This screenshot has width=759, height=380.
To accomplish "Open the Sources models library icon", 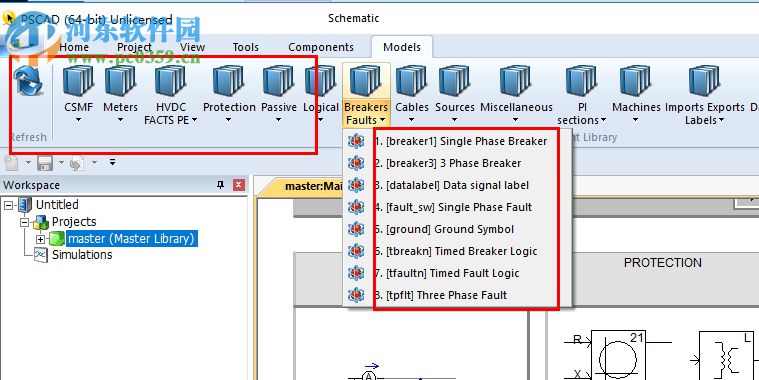I will pos(454,81).
